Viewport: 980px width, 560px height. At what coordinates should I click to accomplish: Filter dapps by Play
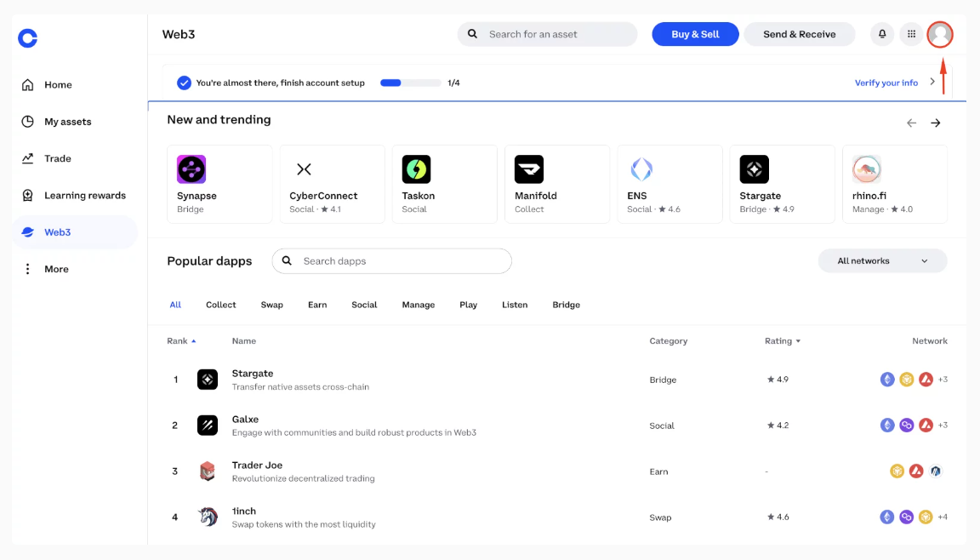coord(468,305)
